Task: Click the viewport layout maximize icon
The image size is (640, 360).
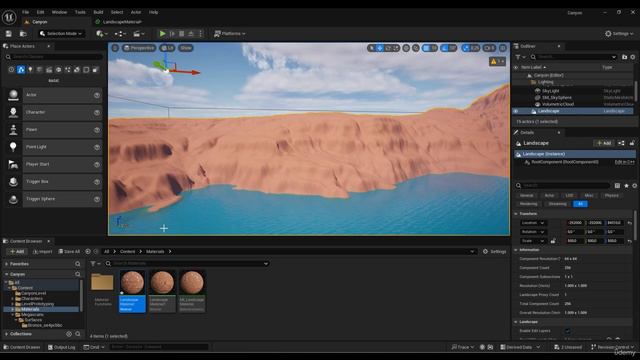Action: pyautogui.click(x=503, y=48)
